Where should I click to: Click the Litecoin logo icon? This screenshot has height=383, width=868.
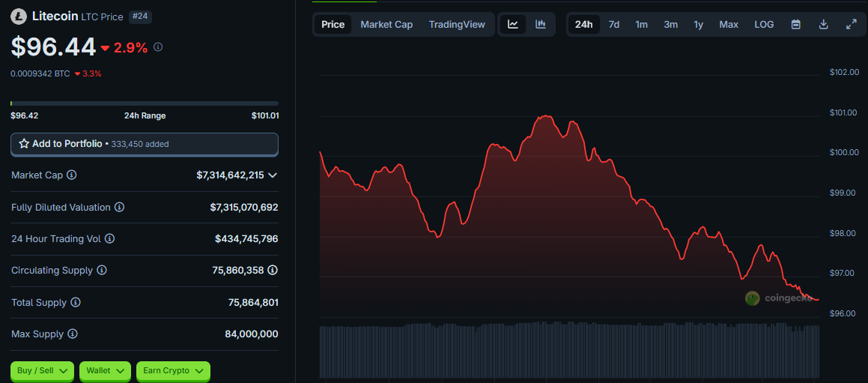[x=18, y=16]
